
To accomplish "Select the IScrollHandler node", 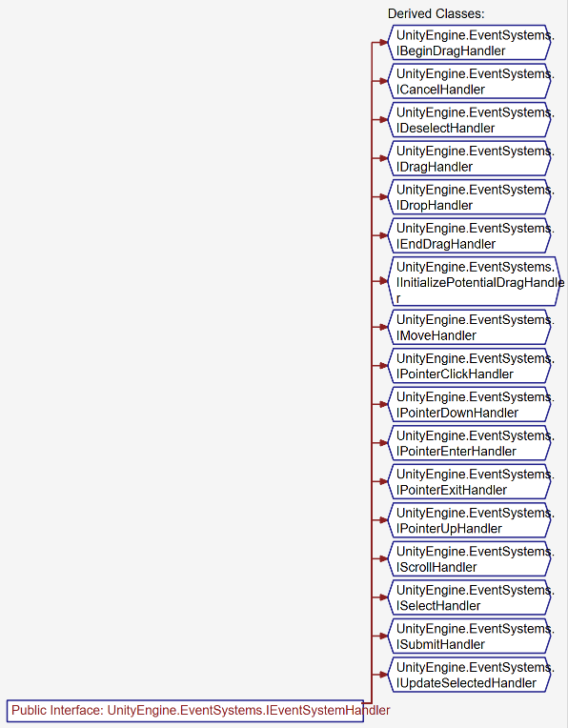I will click(470, 558).
